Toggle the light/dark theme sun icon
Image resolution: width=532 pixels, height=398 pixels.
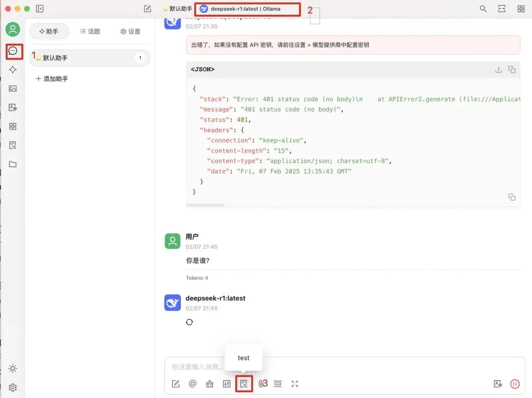click(x=13, y=368)
